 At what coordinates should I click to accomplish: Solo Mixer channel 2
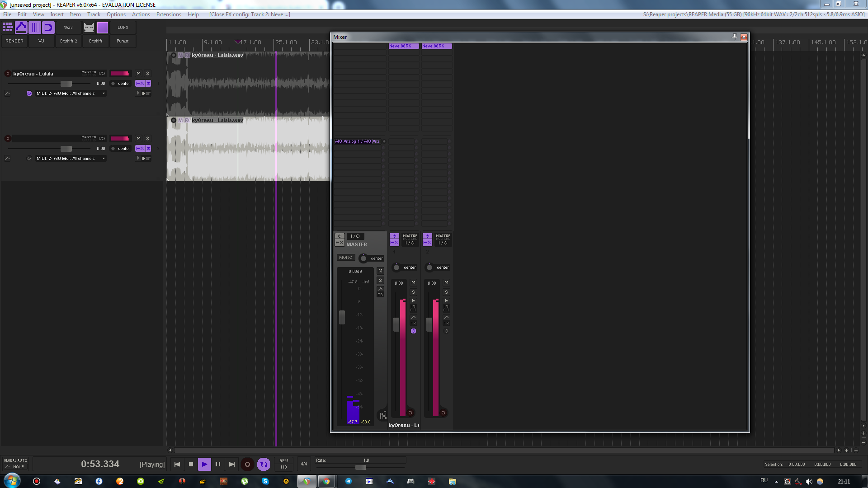tap(446, 292)
